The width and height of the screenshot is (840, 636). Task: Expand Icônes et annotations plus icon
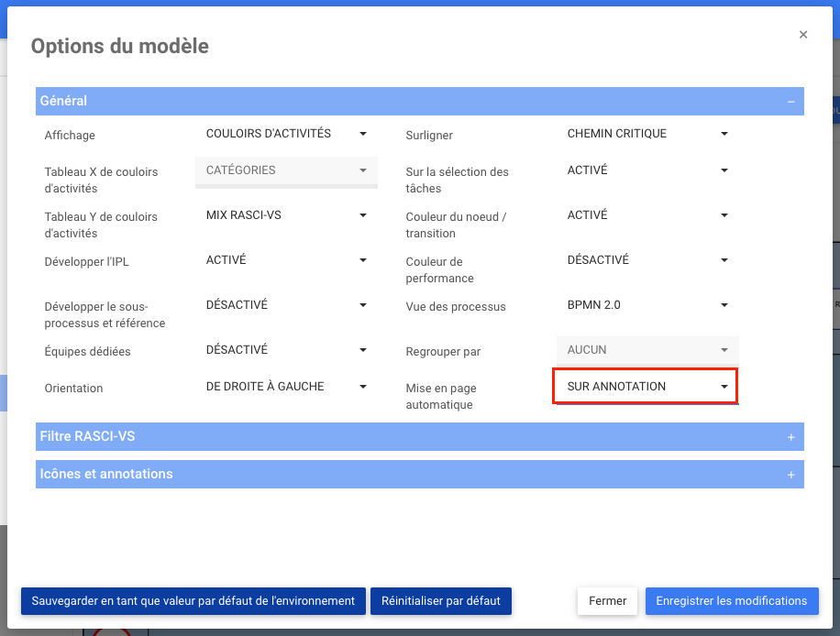[790, 475]
